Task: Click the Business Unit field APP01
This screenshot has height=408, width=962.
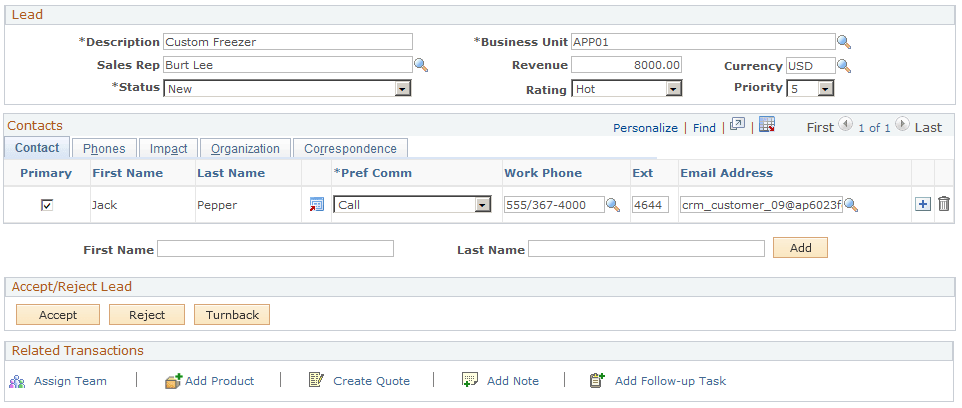Action: (x=703, y=42)
